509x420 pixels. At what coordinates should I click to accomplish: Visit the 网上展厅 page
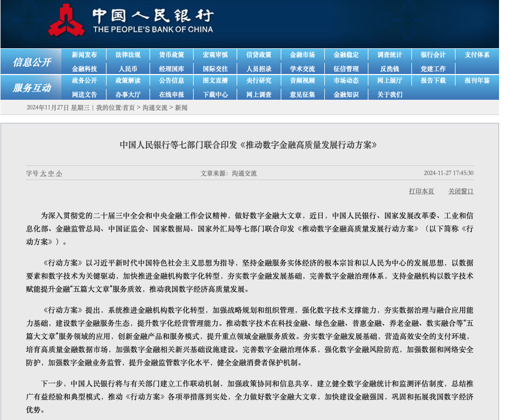pyautogui.click(x=389, y=80)
